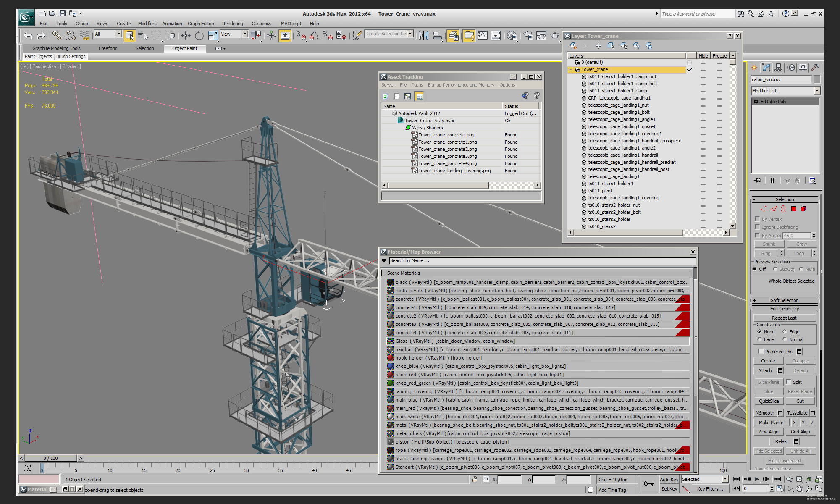Open the Rendering menu

(x=232, y=24)
